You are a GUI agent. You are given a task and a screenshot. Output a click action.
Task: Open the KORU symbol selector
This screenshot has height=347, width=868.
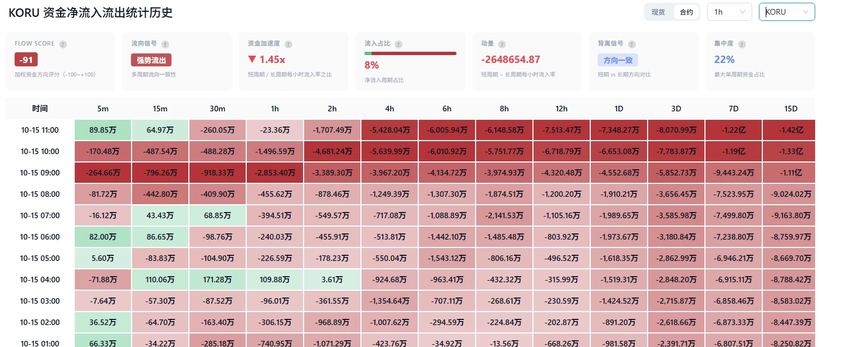tap(787, 12)
